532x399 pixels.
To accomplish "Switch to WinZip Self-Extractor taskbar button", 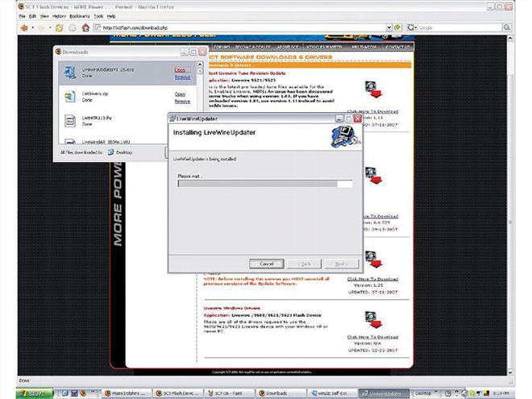I will pyautogui.click(x=332, y=393).
